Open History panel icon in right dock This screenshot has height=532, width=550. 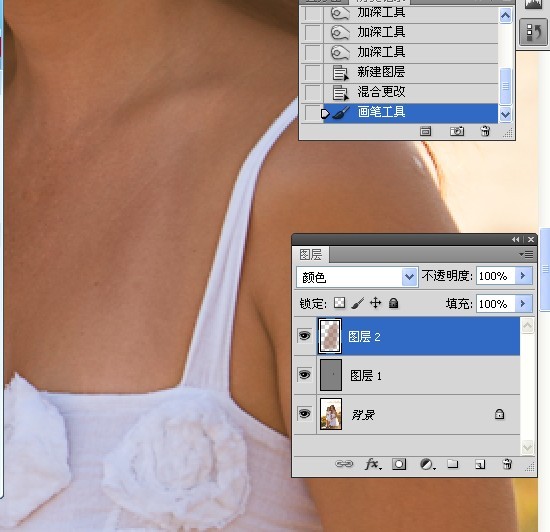(x=533, y=32)
